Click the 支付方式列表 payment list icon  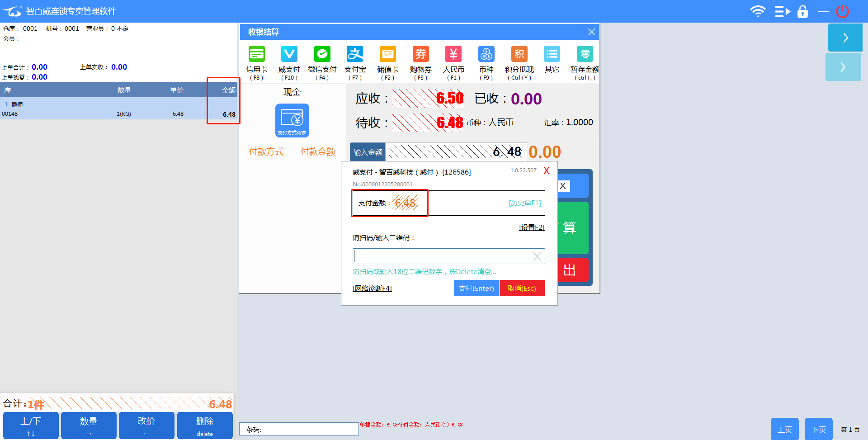tap(292, 120)
